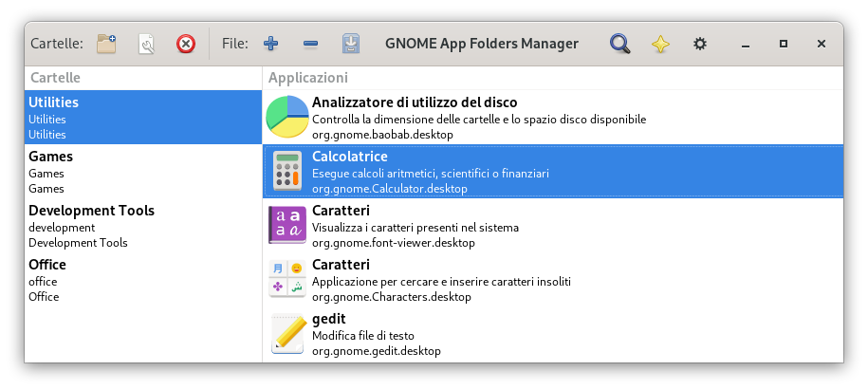Click the gedit notepad pencil icon

click(x=287, y=333)
